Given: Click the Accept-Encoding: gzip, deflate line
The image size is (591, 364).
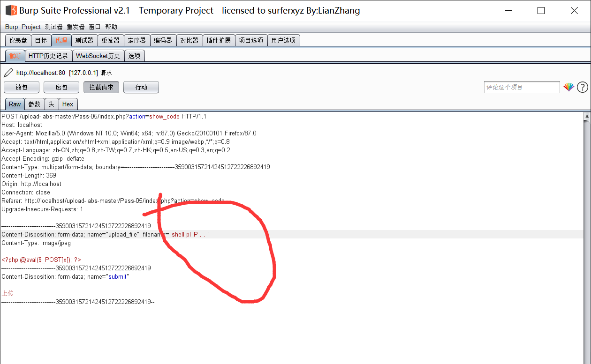Looking at the screenshot, I should point(43,159).
